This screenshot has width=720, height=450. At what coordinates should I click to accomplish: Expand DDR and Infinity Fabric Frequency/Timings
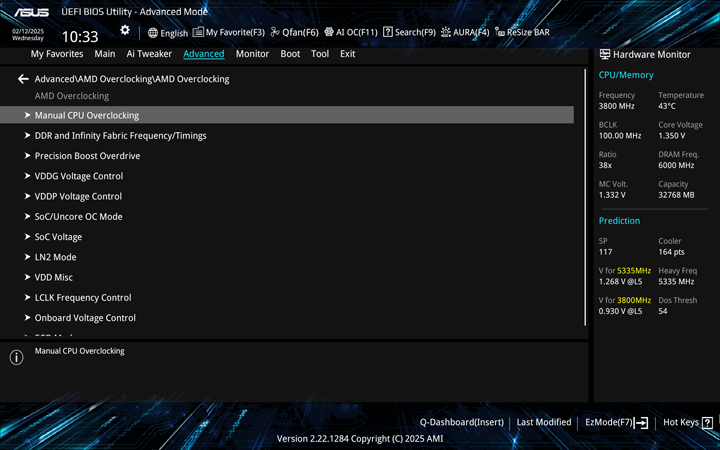(120, 136)
